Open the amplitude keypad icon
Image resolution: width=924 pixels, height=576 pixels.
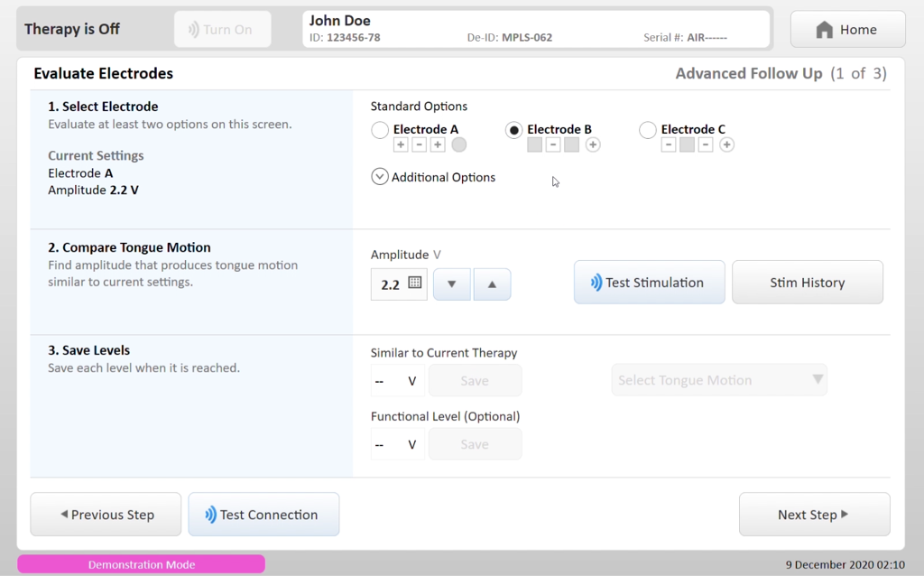tap(415, 283)
